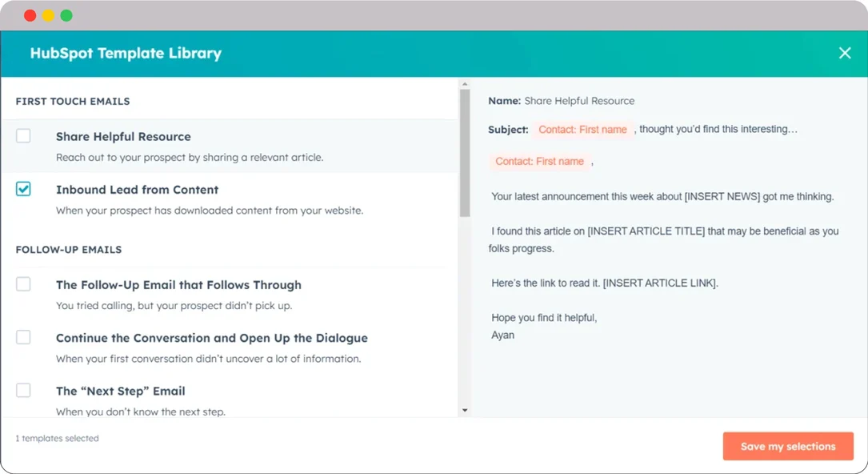Close the HubSpot Template Library dialog

pyautogui.click(x=845, y=53)
